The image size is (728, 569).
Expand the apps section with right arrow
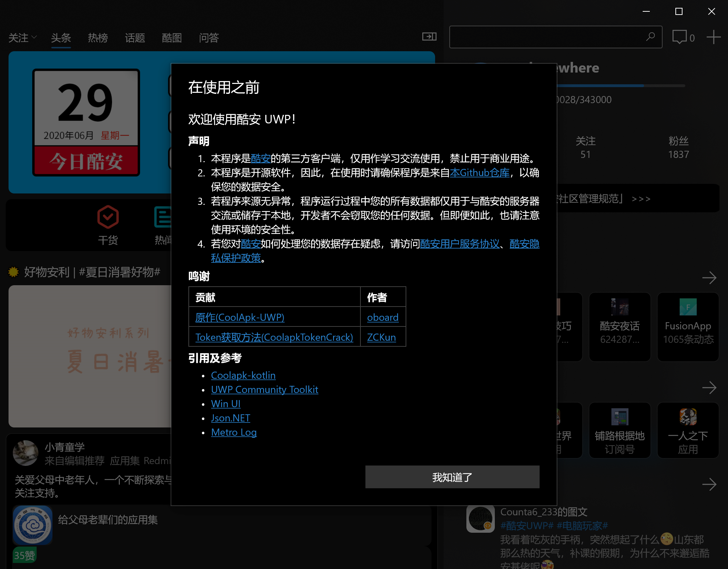coord(709,388)
